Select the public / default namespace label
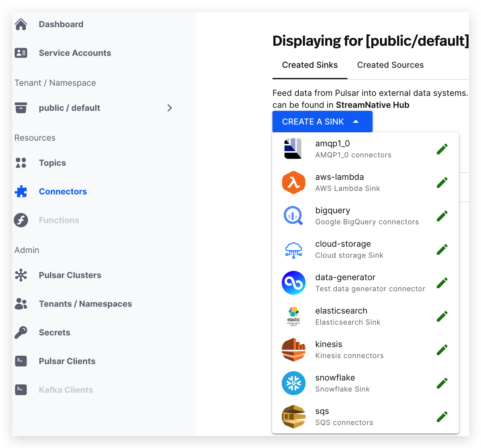The image size is (481, 448). click(69, 108)
